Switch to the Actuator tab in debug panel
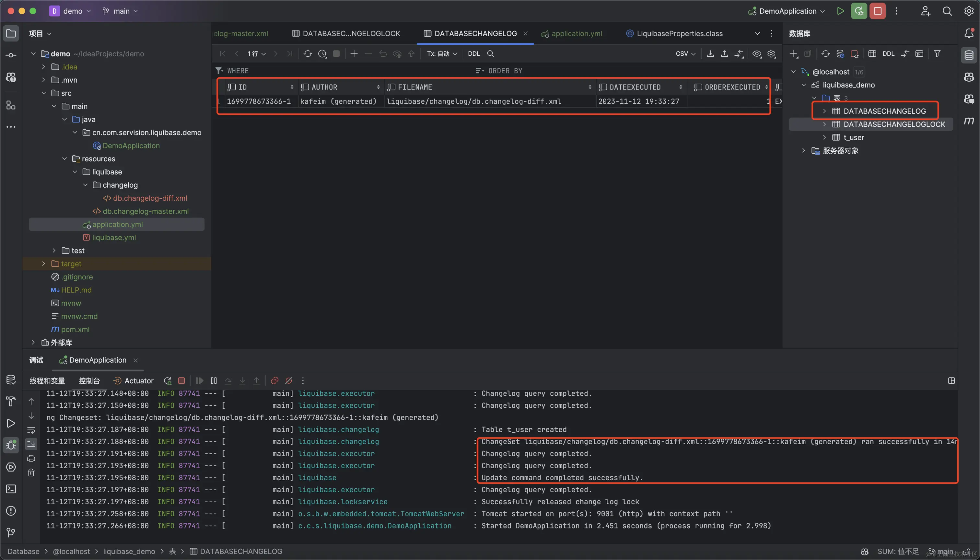980x560 pixels. tap(134, 381)
